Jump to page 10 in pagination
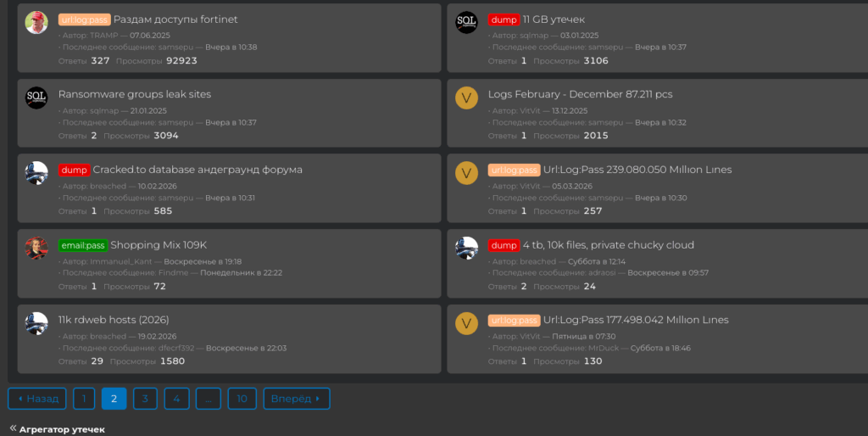 tap(242, 399)
